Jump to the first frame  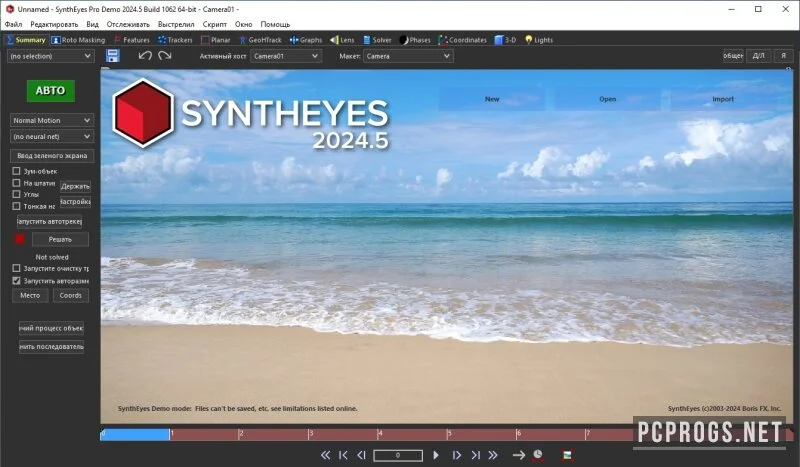pos(343,455)
